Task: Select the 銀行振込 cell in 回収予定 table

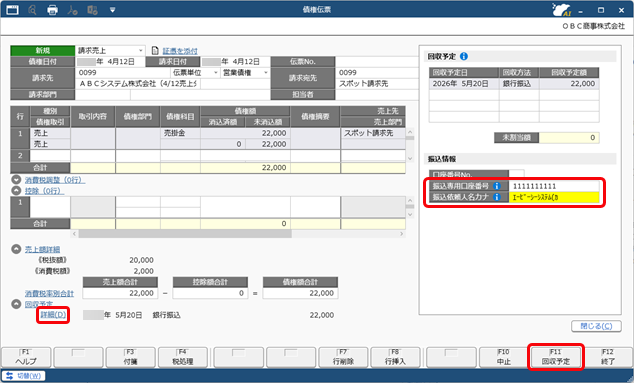Action: click(519, 84)
